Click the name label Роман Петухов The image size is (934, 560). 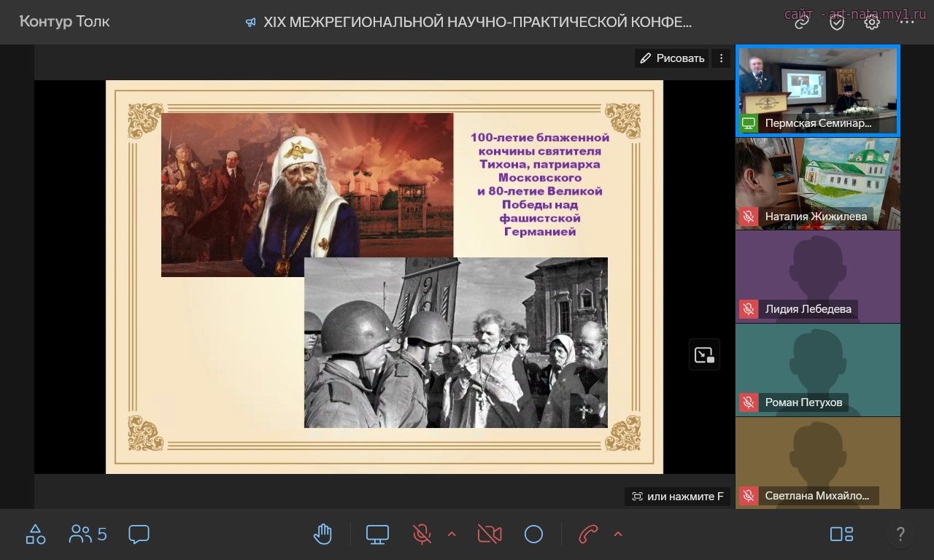803,402
